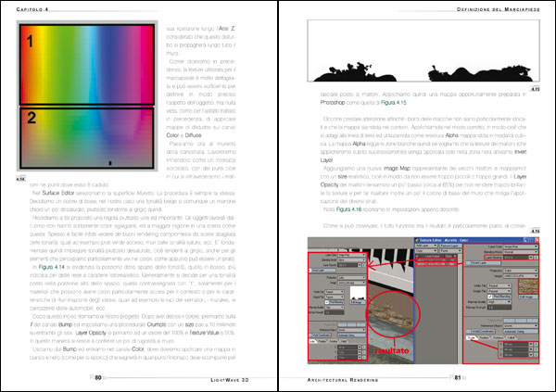This screenshot has width=556, height=392.
Task: Switch to Falloff tab in Texture Editor window
Action: tap(512, 337)
